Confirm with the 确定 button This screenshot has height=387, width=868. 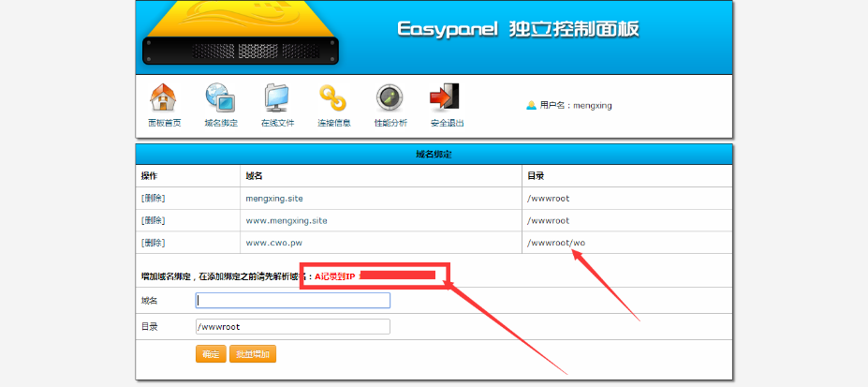[x=211, y=354]
